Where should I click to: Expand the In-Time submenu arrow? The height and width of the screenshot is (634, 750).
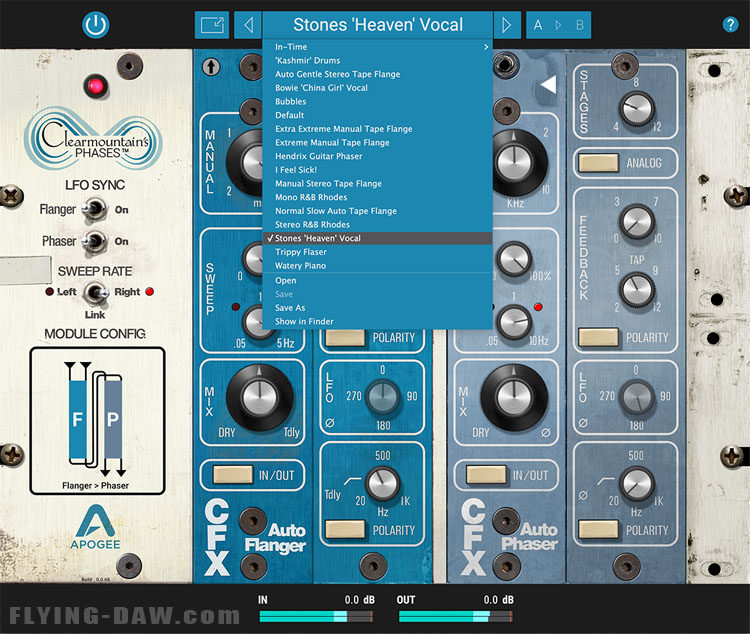486,47
